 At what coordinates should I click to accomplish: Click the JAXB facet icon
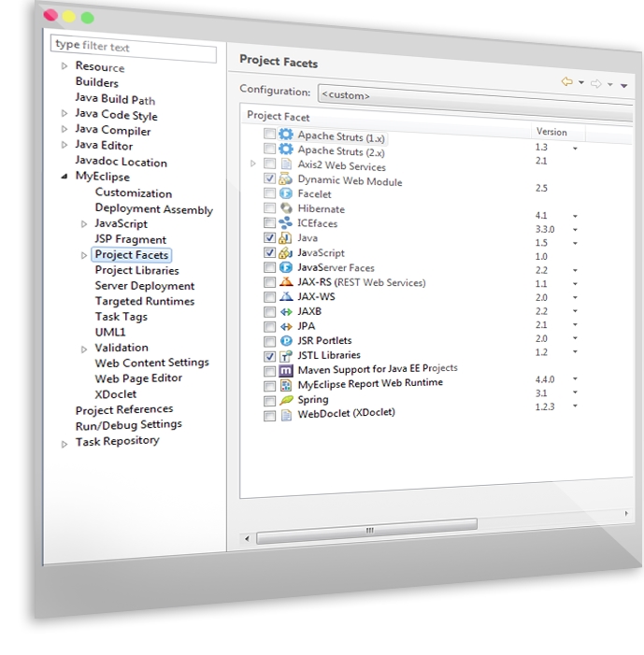[x=286, y=312]
